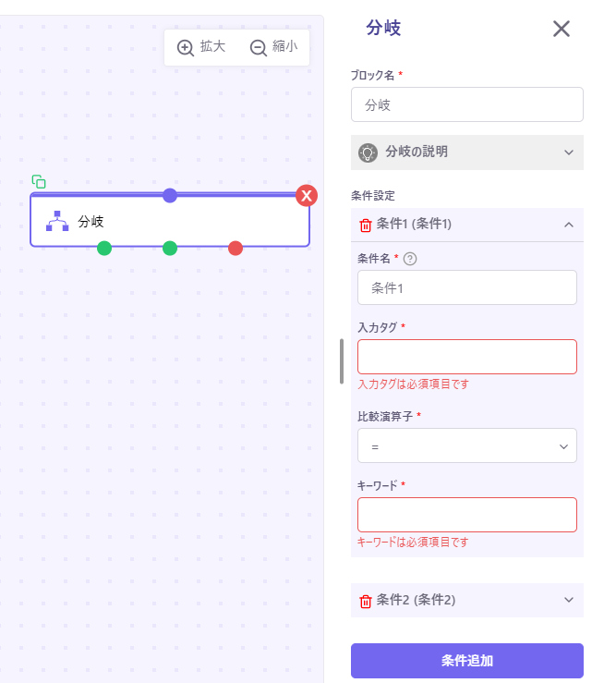Expand the 条件2 section

tap(569, 601)
